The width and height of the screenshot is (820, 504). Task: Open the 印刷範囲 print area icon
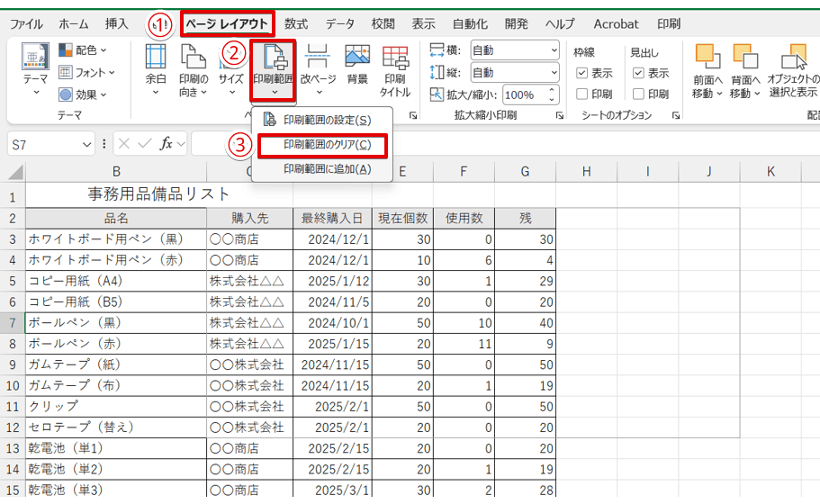tap(274, 57)
